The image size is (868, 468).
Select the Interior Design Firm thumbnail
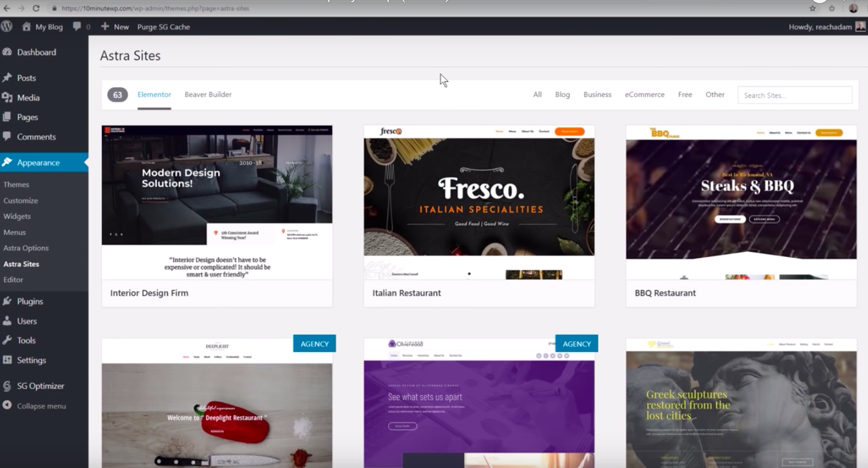click(217, 202)
